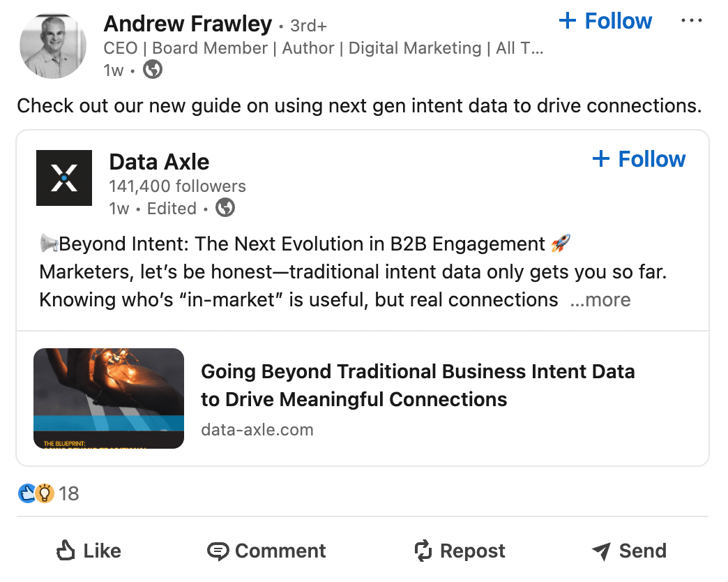Viewport: 728px width, 582px height.
Task: Open the Data Axle company page name
Action: point(158,161)
